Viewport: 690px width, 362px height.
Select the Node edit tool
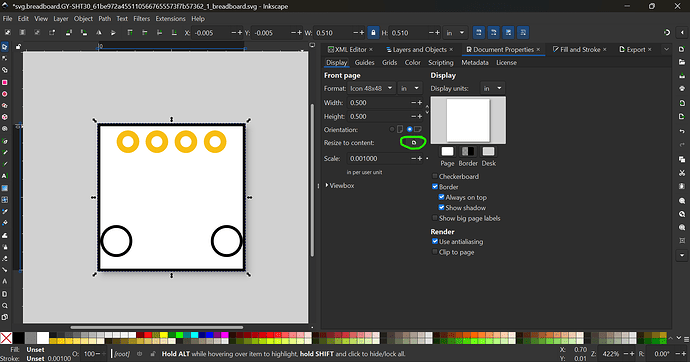point(5,59)
